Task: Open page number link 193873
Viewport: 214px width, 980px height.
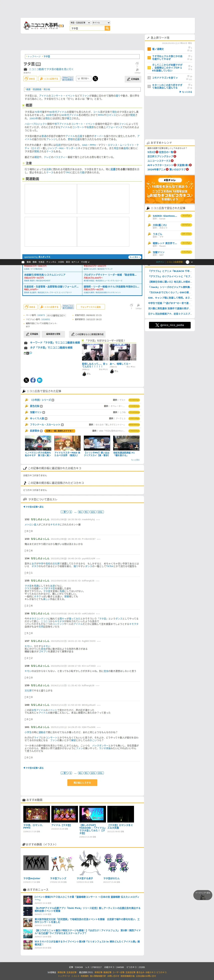Action: (41, 315)
